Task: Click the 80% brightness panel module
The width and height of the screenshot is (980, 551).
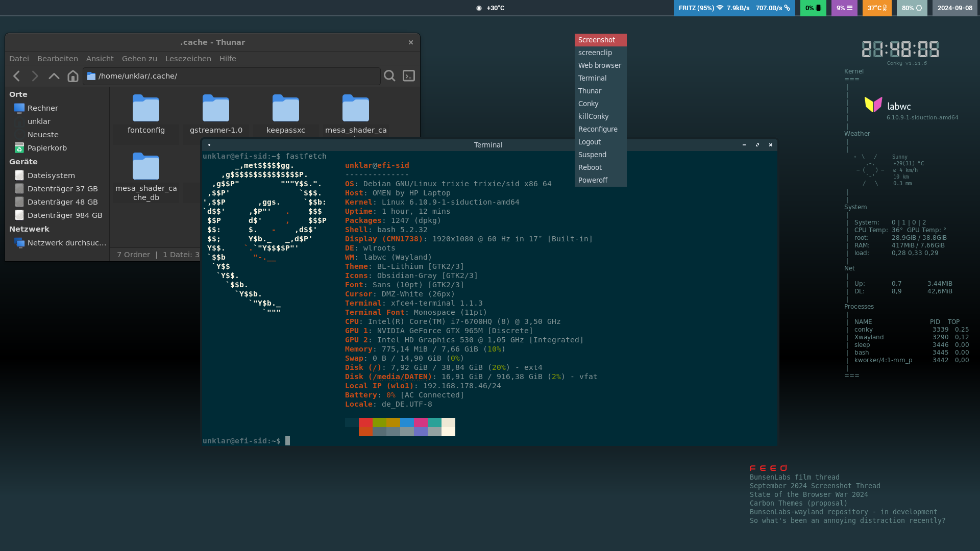Action: [x=912, y=8]
